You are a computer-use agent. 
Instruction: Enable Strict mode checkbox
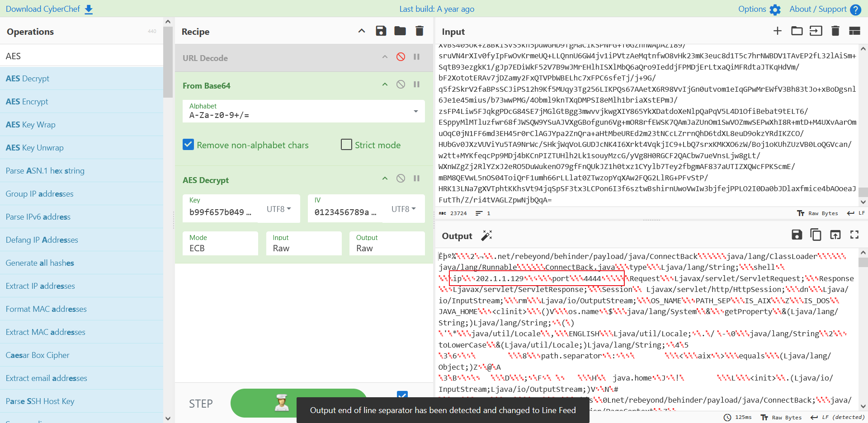346,145
